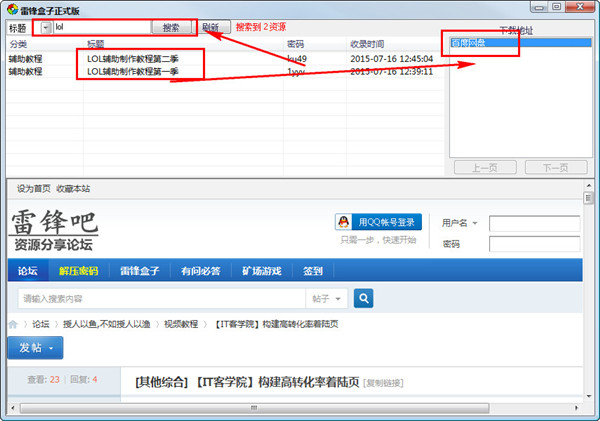This screenshot has width=600, height=421.
Task: Click the horizontal scrollbar right arrow
Action: point(577,408)
